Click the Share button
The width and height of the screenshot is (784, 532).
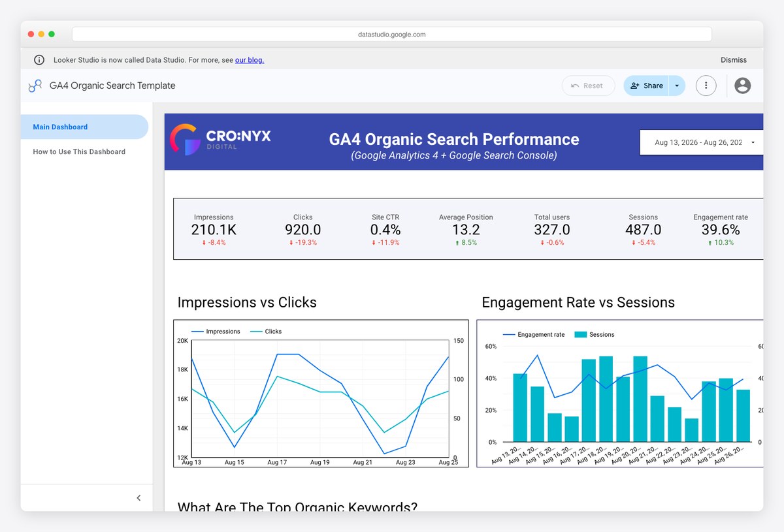tap(646, 86)
